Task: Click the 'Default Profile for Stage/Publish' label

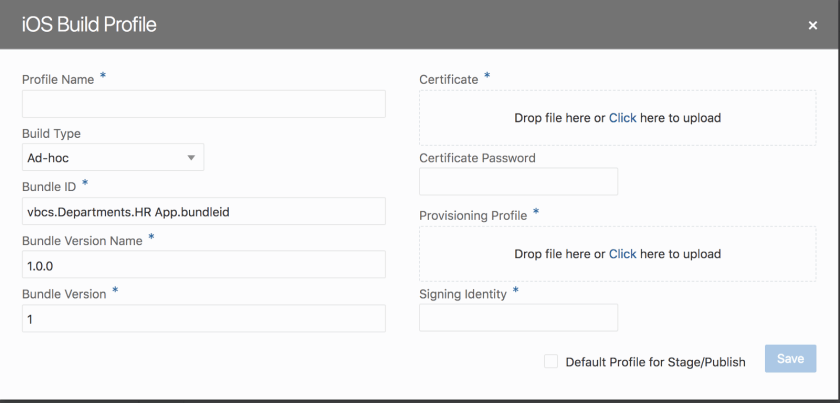Action: pos(655,362)
